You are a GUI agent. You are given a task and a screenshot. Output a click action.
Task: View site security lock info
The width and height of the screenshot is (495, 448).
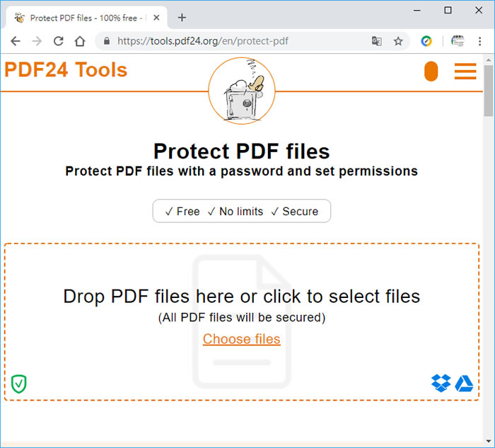coord(107,41)
